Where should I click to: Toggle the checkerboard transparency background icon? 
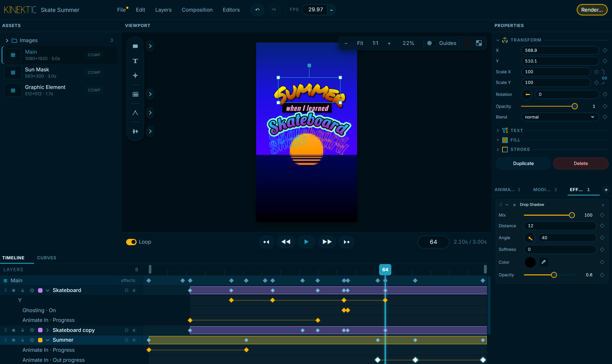coord(479,43)
